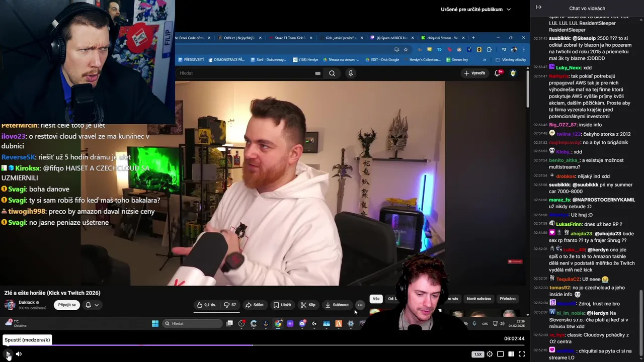Open the notification bell dropdown next to Připojit se
Image resolution: width=644 pixels, height=362 pixels.
click(x=92, y=305)
